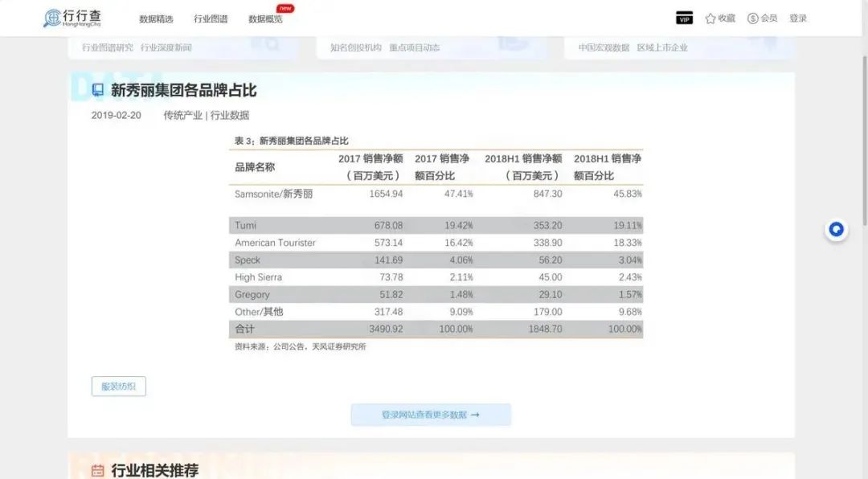Image resolution: width=868 pixels, height=479 pixels.
Task: Click the 合计 total row label
Action: pyautogui.click(x=244, y=329)
